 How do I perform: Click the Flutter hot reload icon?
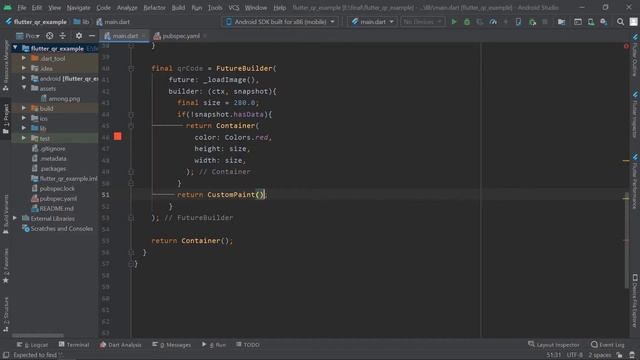(x=506, y=22)
